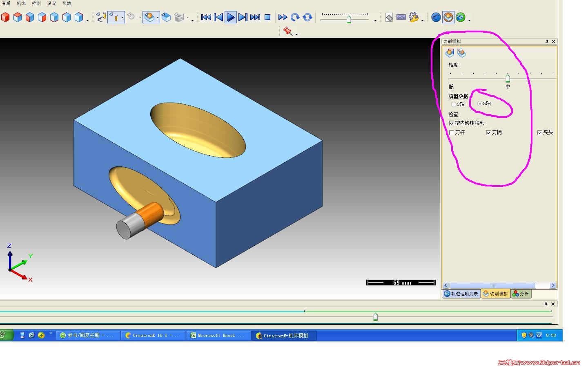Stop the simulation playback
The height and width of the screenshot is (368, 588).
[x=267, y=17]
